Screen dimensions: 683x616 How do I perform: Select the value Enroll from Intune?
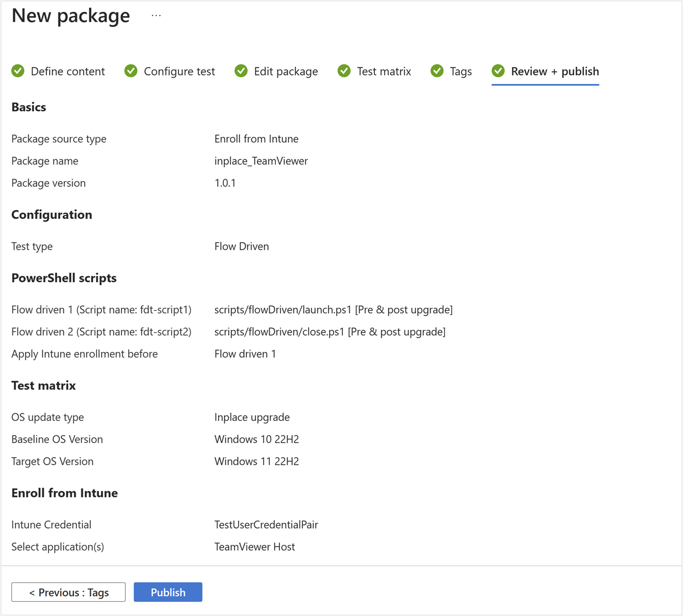point(256,139)
